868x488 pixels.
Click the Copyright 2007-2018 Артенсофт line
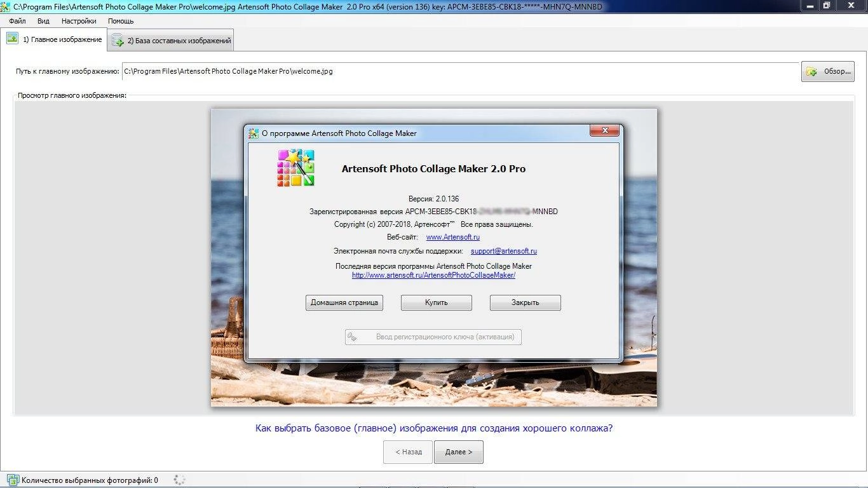pyautogui.click(x=433, y=224)
